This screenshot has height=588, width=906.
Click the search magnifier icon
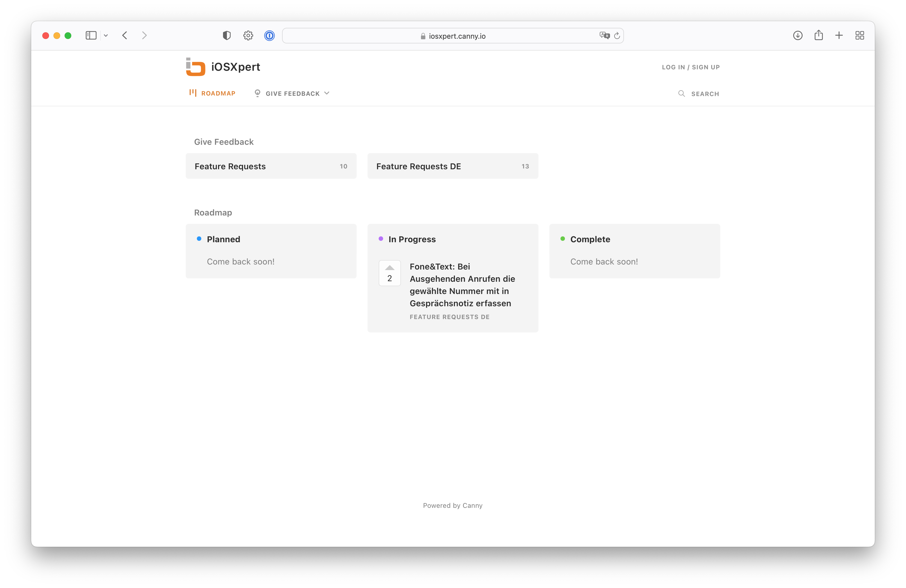[x=681, y=94]
